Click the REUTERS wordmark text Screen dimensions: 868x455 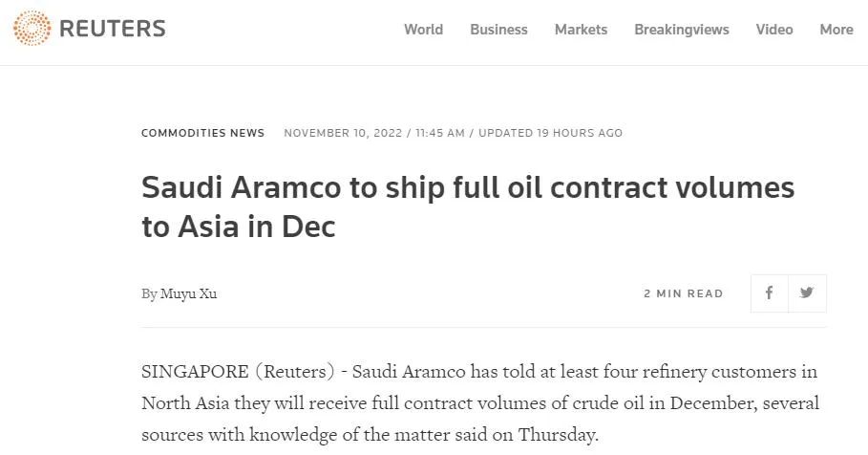(x=112, y=30)
